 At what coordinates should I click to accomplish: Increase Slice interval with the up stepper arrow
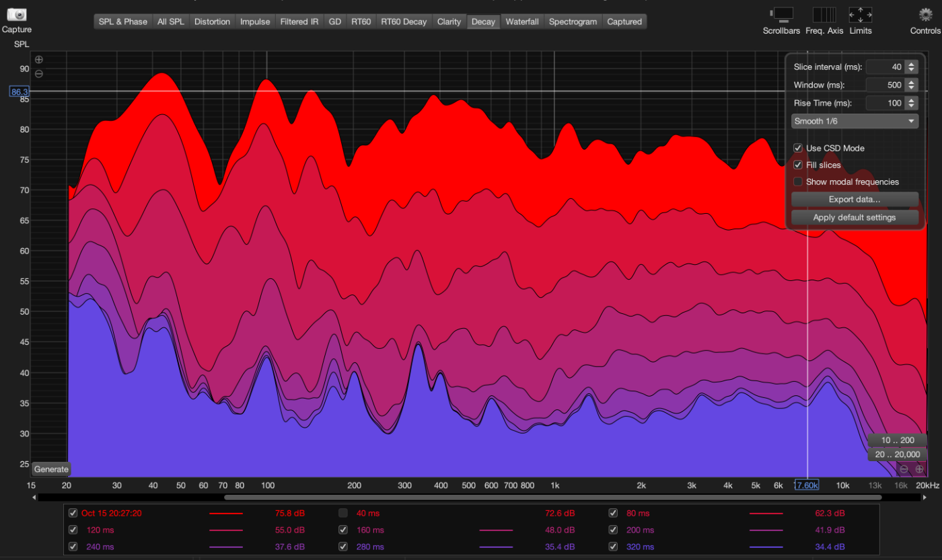click(x=911, y=64)
